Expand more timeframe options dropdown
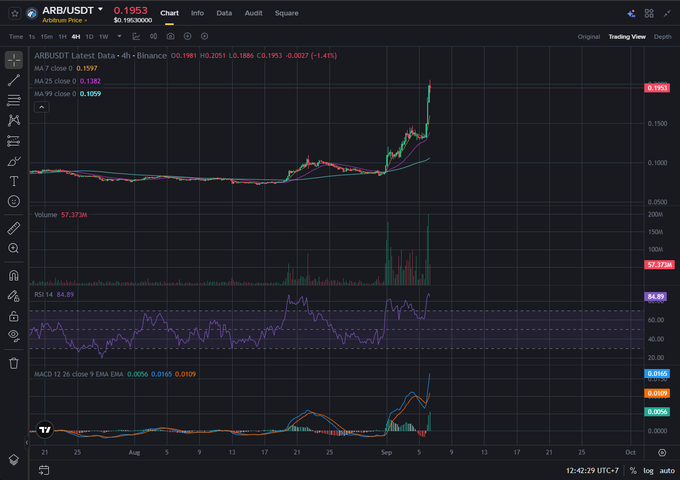680x480 pixels. 119,36
